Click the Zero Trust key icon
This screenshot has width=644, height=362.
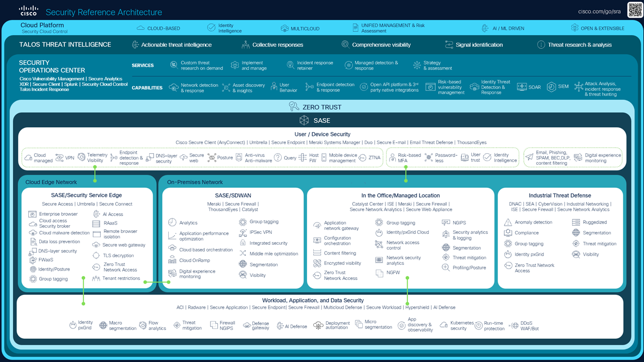tap(294, 107)
